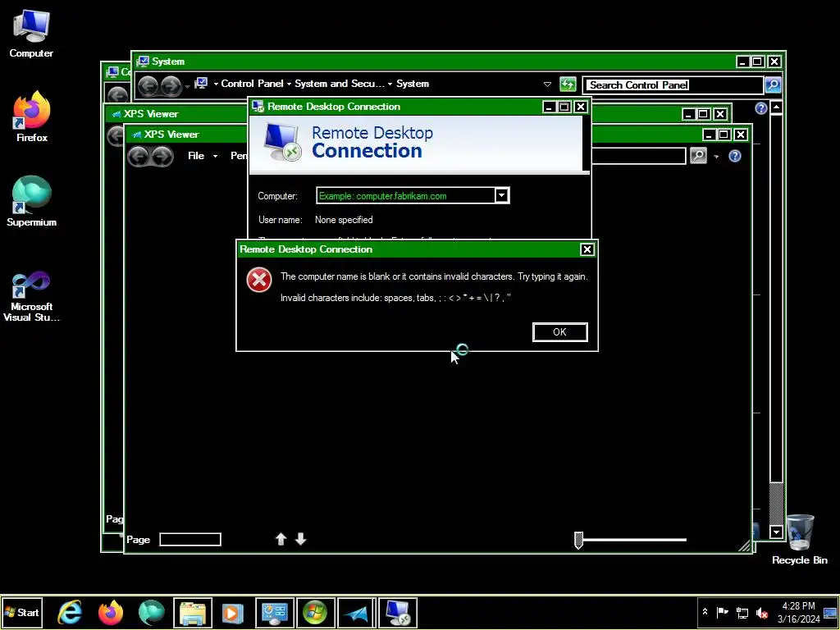Open recent pages dropdown in System window
Screen dimensions: 840x630
tap(187, 86)
